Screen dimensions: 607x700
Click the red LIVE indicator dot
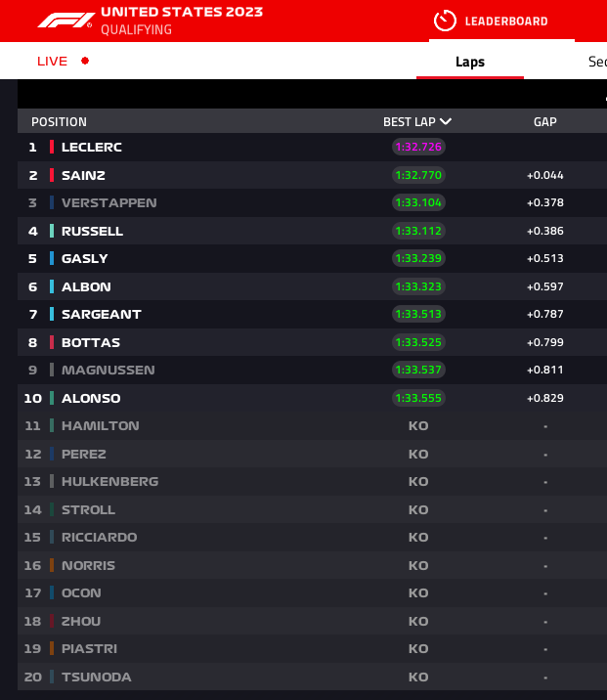point(85,61)
